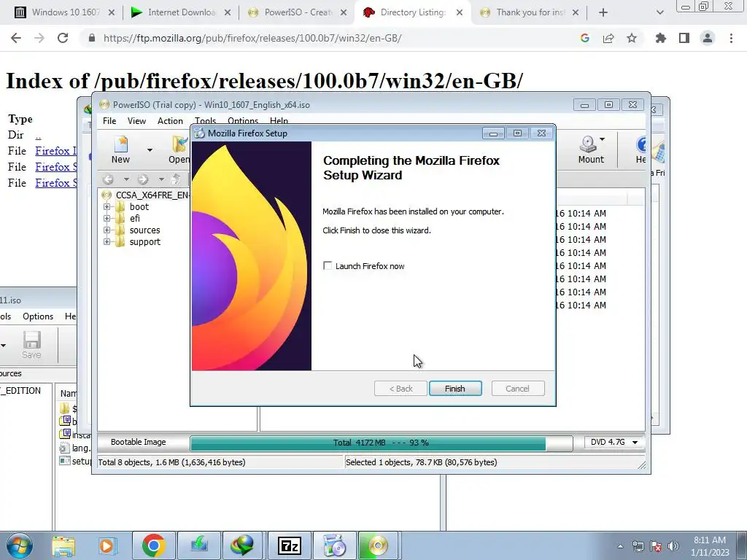Screen dimensions: 747x560
Task: Bookmark this page with the star icon
Action: click(x=632, y=38)
